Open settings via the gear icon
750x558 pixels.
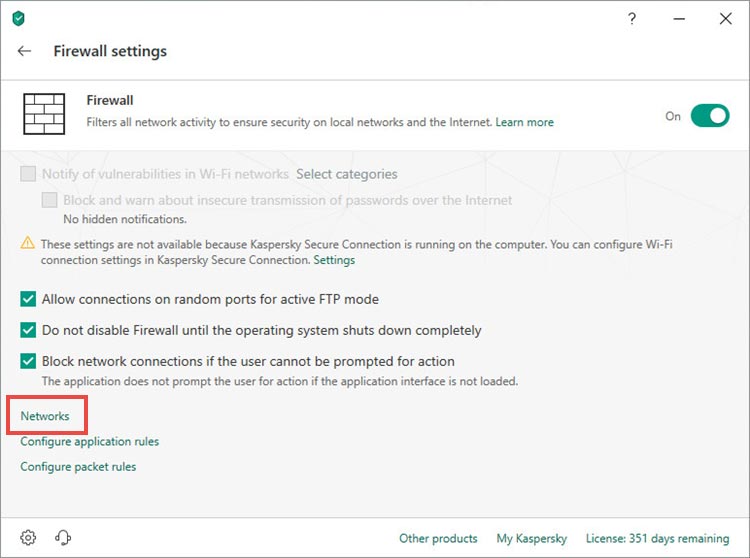[28, 537]
